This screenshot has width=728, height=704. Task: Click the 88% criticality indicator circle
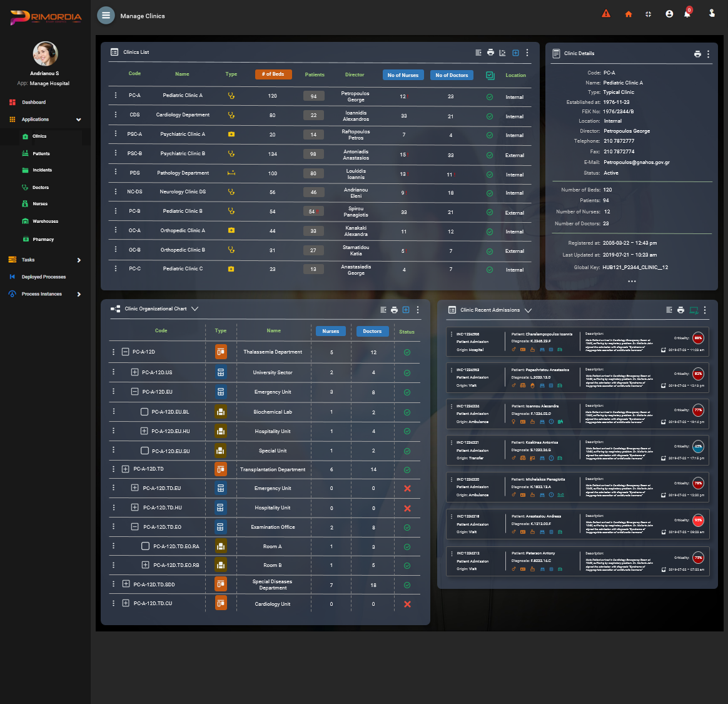[x=698, y=338]
